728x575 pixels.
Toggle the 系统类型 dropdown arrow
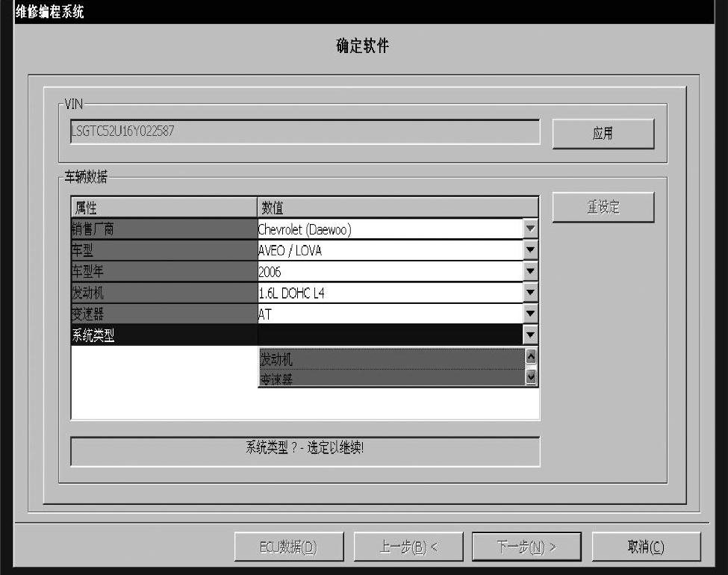pos(530,336)
